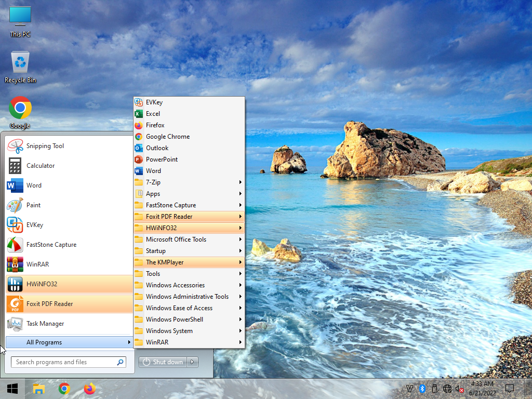
Task: Click the search magnifier button
Action: click(x=120, y=362)
